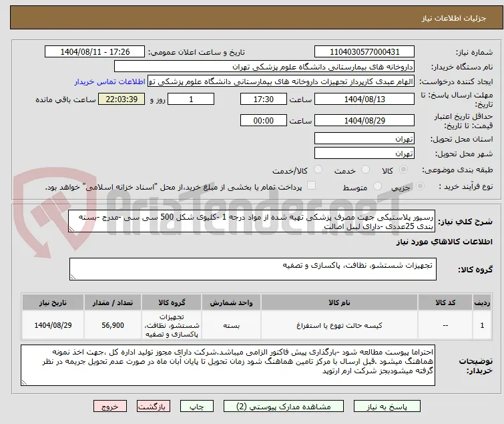504x424 pixels.
Task: Click the چاپ print button
Action: point(197,407)
